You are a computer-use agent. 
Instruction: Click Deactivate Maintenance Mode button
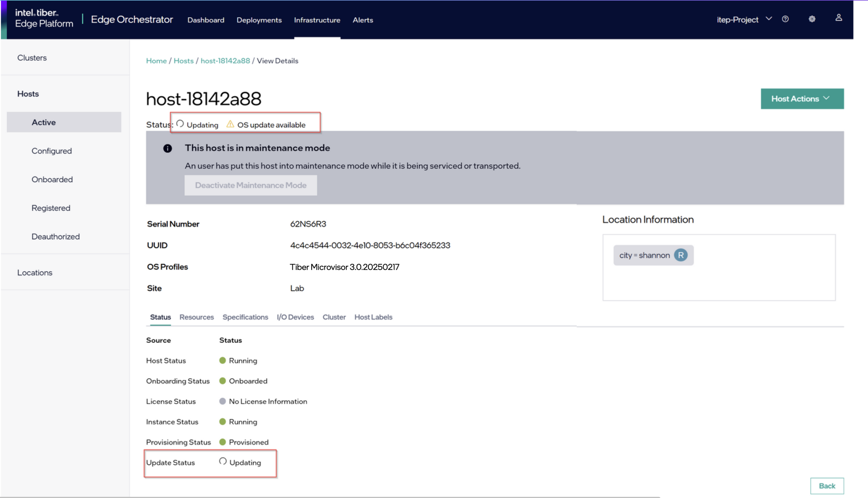pyautogui.click(x=250, y=185)
